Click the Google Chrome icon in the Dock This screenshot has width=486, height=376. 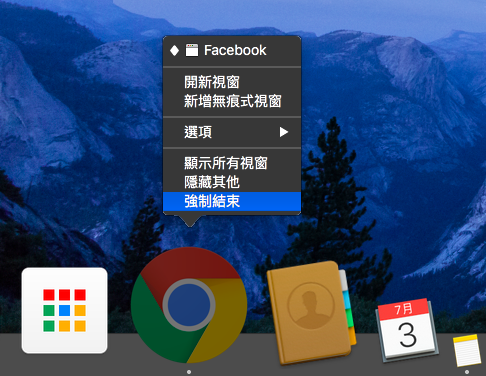[x=189, y=305]
